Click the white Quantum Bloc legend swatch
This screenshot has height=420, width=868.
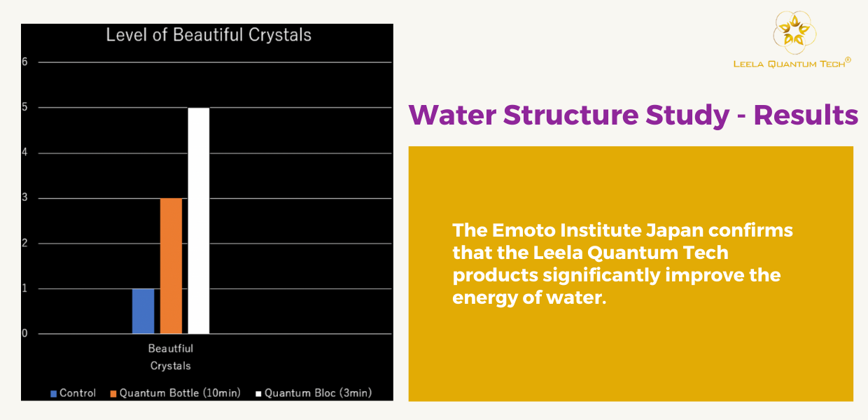[x=258, y=393]
